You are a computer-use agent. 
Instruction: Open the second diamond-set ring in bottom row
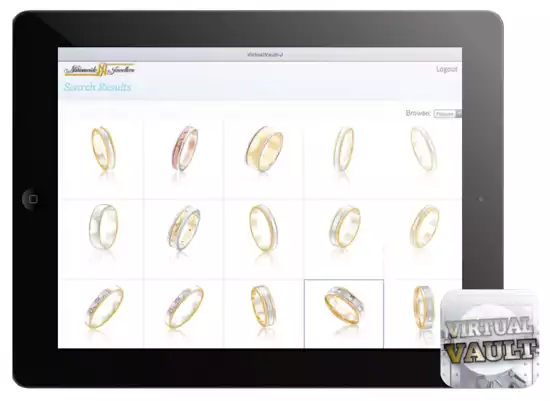(184, 307)
